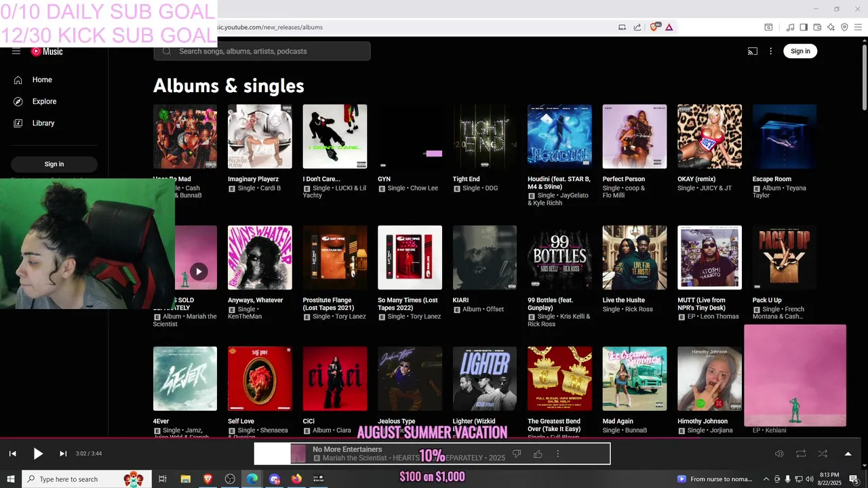Toggle the Brave sidebar panel
This screenshot has width=868, height=488.
click(x=804, y=27)
